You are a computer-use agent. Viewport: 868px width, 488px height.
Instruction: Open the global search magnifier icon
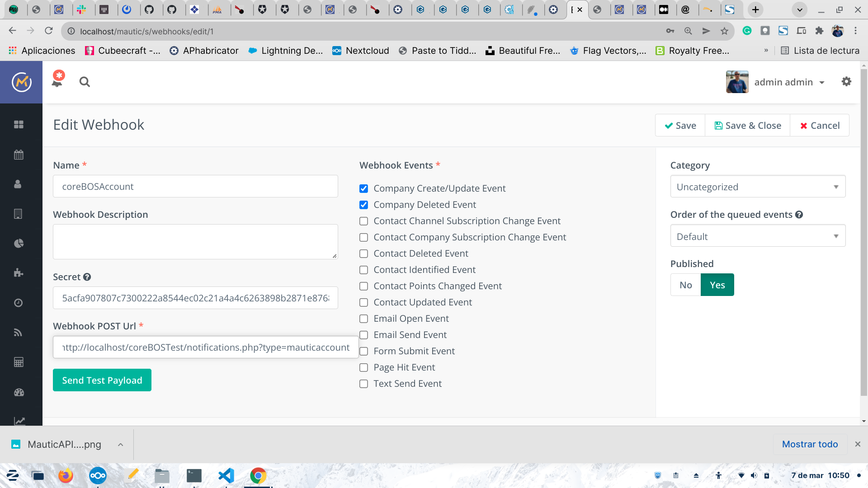[x=85, y=82]
